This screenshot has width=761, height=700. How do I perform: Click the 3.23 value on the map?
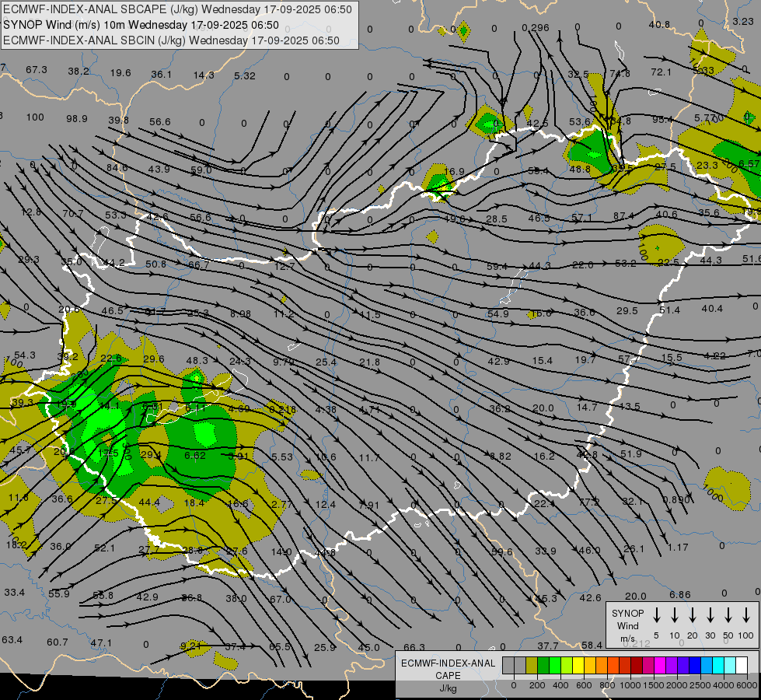(x=742, y=21)
